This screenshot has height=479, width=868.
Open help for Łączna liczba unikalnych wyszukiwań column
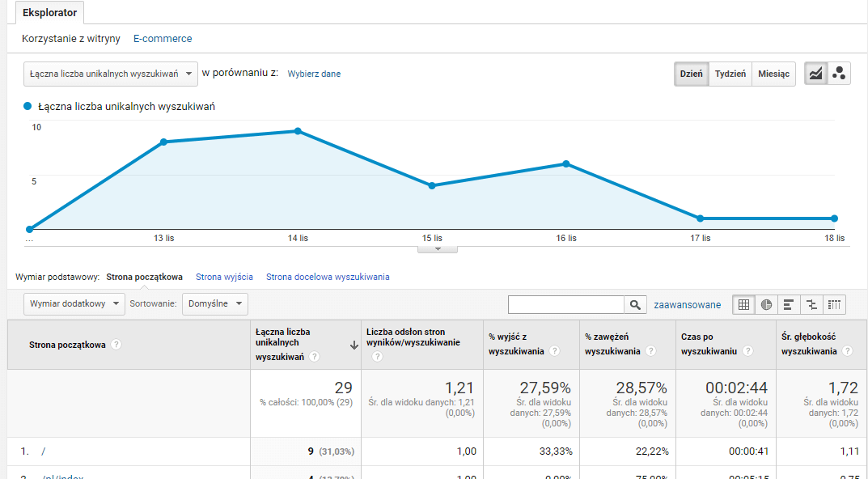315,357
